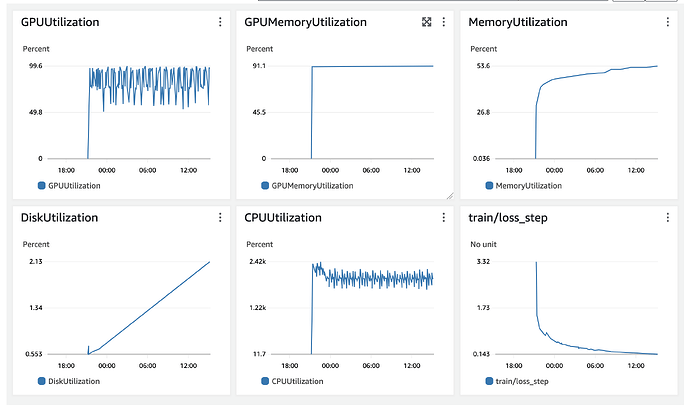690x411 pixels.
Task: Click the GPUMemoryUtilization widget resize handle
Action: coord(449,195)
